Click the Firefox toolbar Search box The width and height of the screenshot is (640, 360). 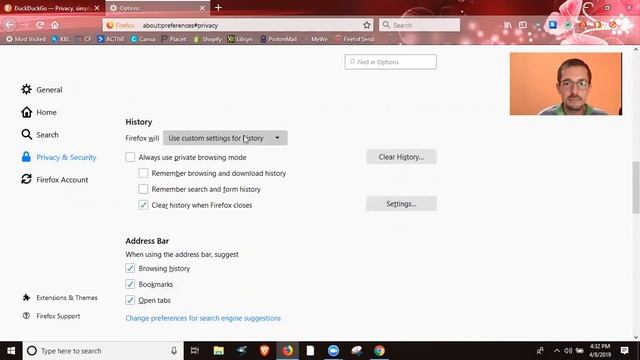(420, 25)
